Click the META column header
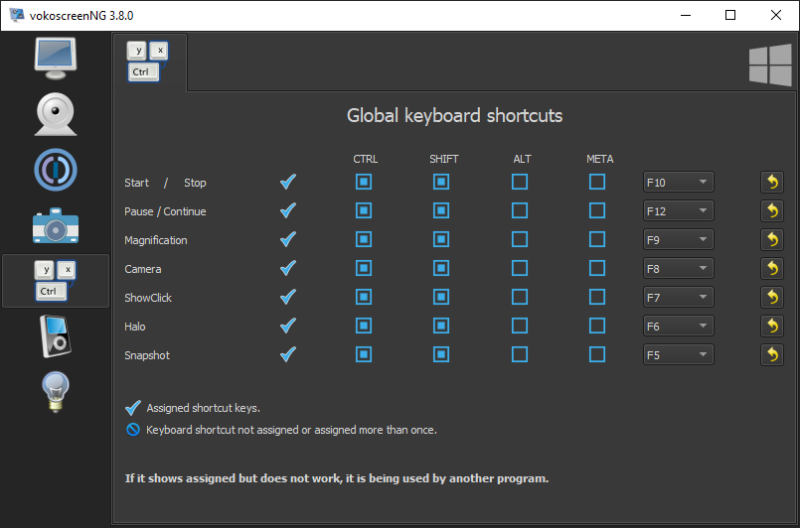 coord(599,159)
